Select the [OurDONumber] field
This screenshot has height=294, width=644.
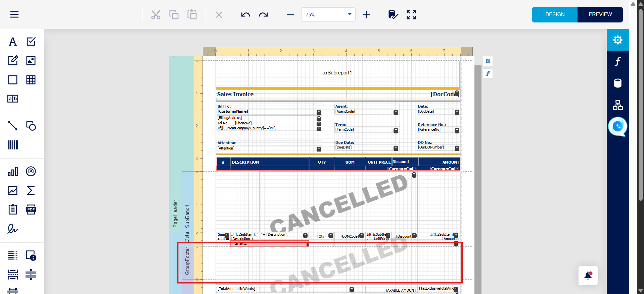[439, 148]
